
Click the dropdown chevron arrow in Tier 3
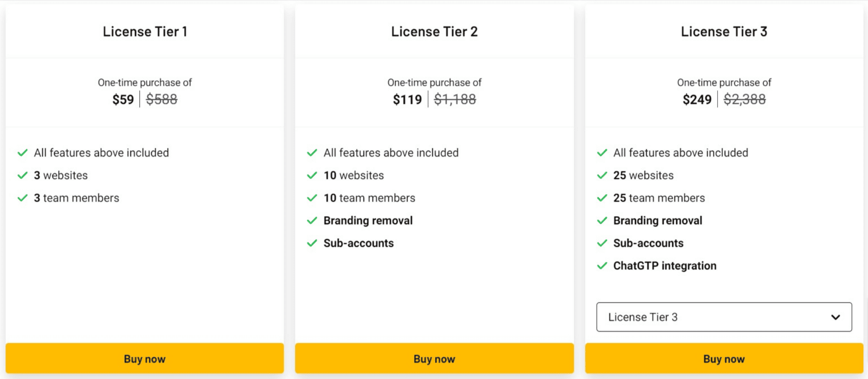click(x=835, y=317)
